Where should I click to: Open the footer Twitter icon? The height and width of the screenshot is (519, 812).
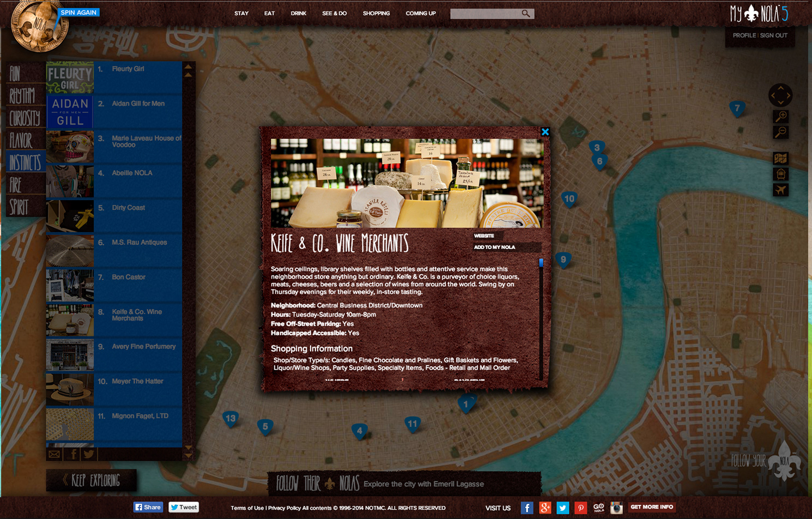click(x=563, y=508)
